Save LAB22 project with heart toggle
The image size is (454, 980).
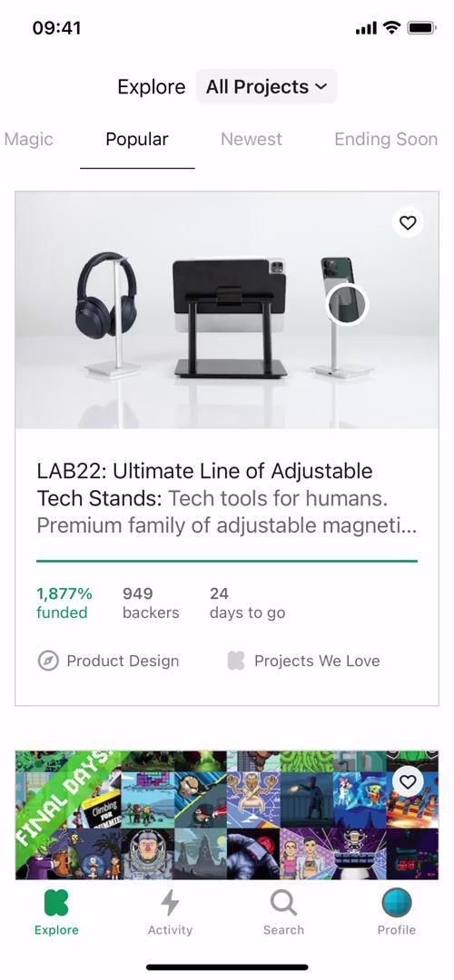pyautogui.click(x=408, y=222)
